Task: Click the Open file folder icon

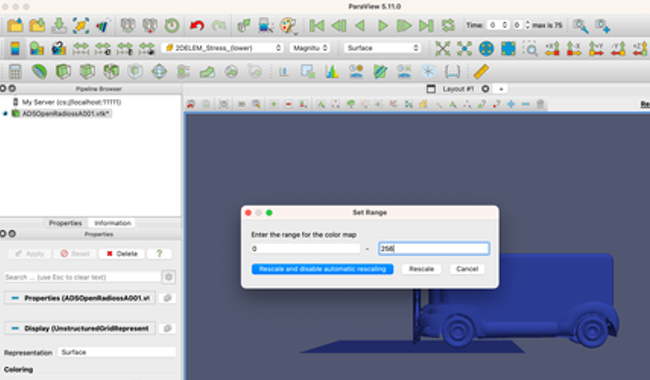Action: point(15,26)
